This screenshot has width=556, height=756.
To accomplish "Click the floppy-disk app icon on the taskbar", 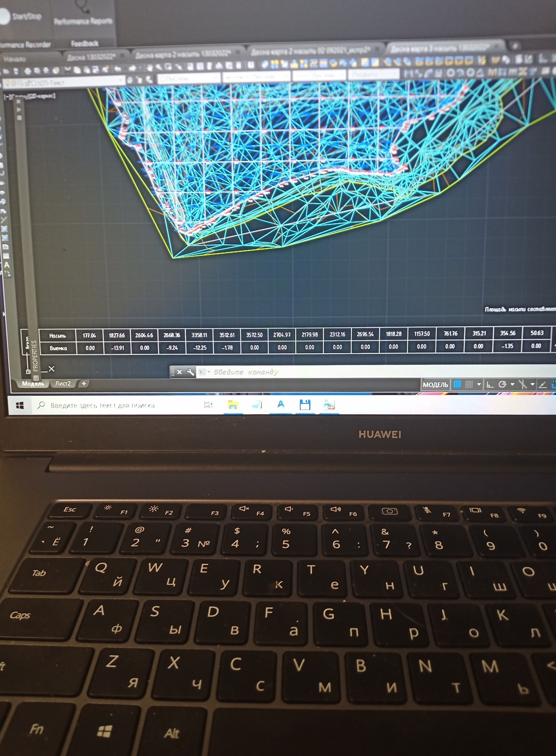I will (305, 404).
